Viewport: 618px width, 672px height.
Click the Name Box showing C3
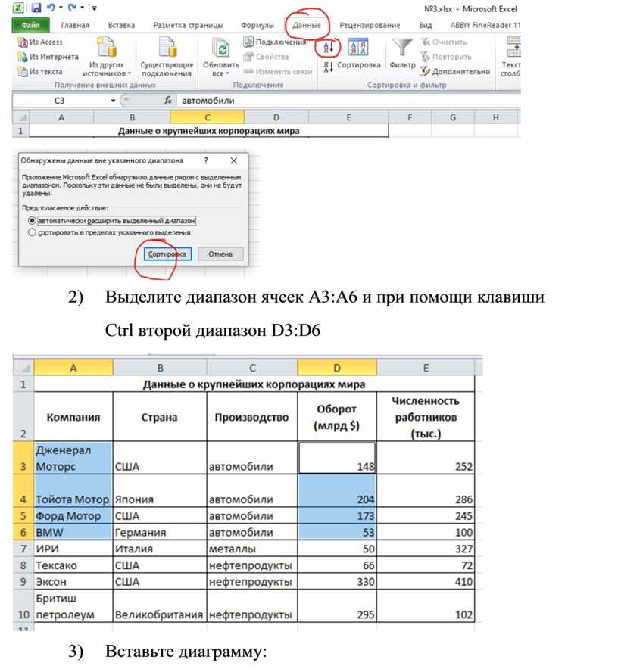click(60, 101)
